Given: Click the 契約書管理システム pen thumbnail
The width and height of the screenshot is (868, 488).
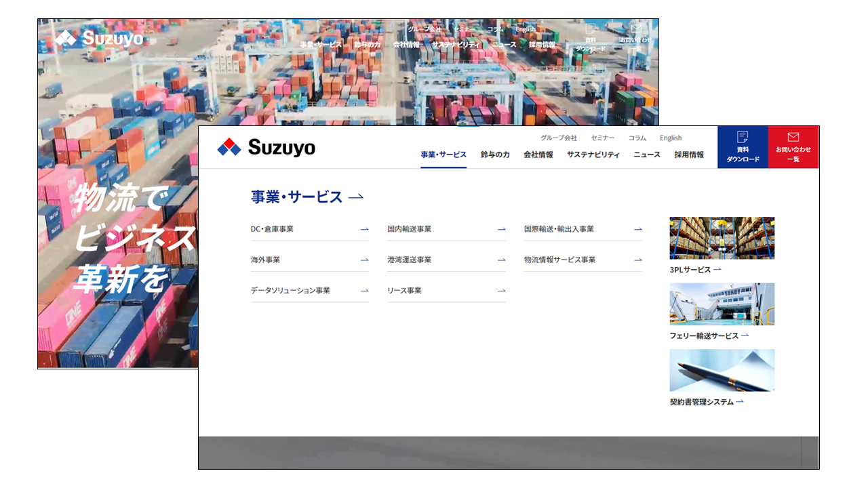Looking at the screenshot, I should pyautogui.click(x=722, y=370).
